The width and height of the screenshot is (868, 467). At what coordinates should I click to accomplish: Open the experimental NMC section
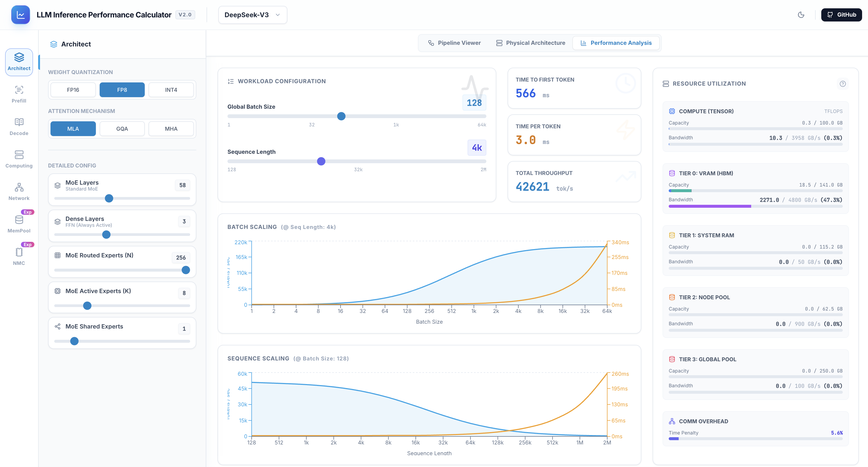[19, 256]
